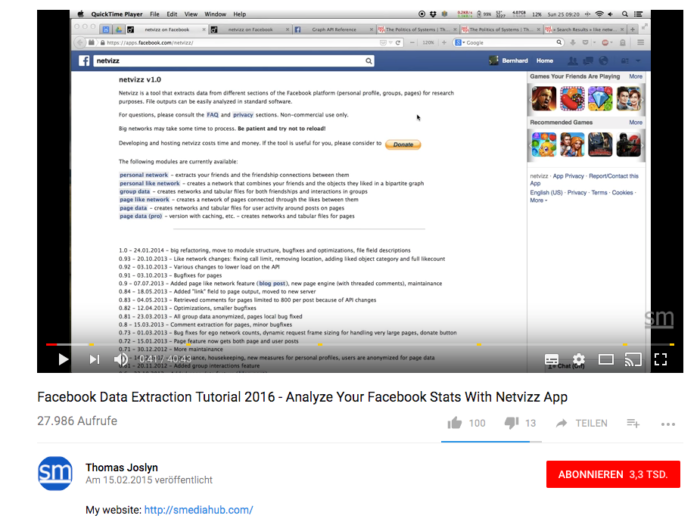
Task: Click the Apple logo menu icon
Action: click(80, 14)
